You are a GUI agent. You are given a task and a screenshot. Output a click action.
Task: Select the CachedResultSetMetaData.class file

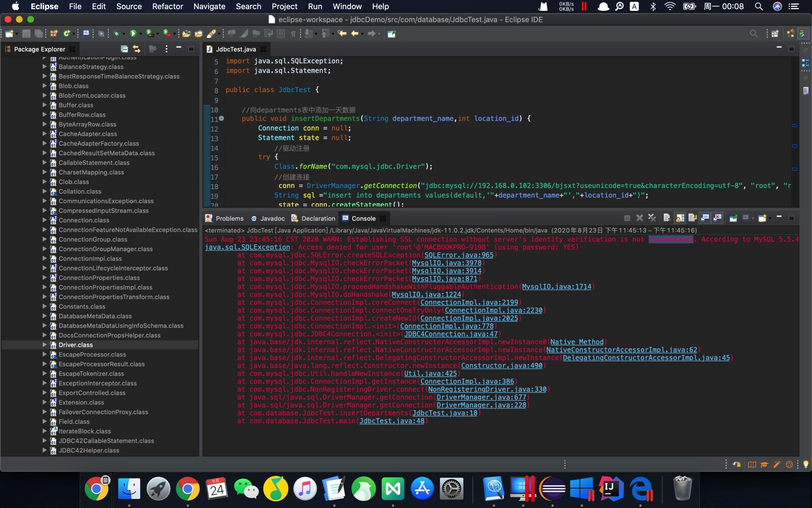point(107,153)
